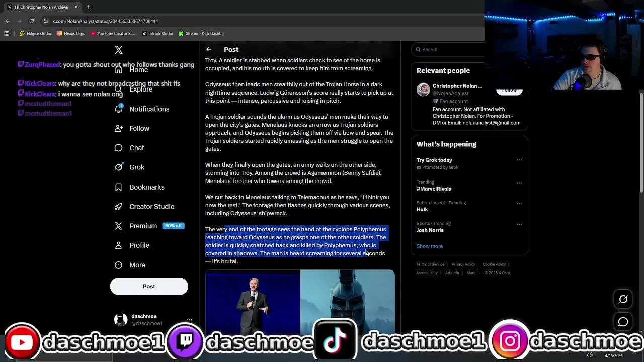Click the X logo in the sidebar
Viewport: 644px width, 362px height.
[119, 50]
